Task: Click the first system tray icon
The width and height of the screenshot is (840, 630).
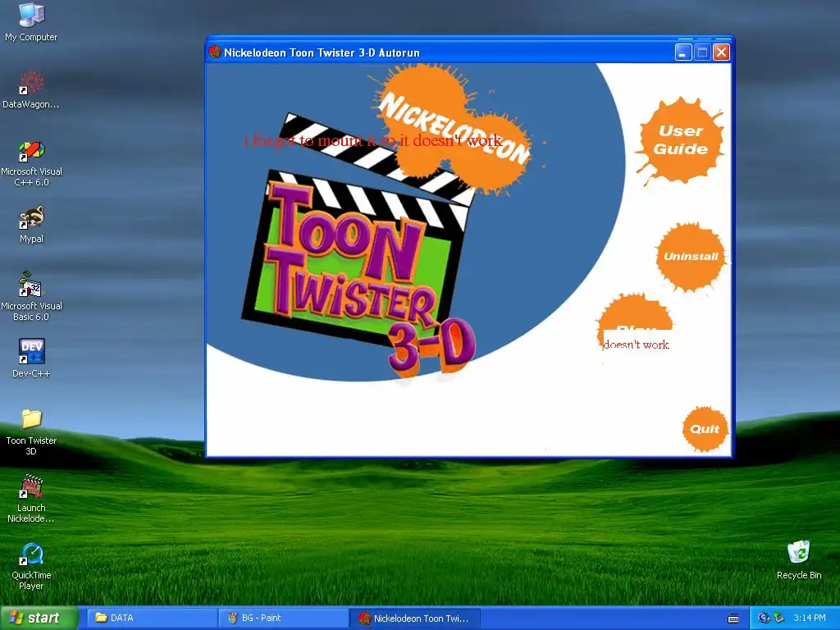Action: (764, 618)
